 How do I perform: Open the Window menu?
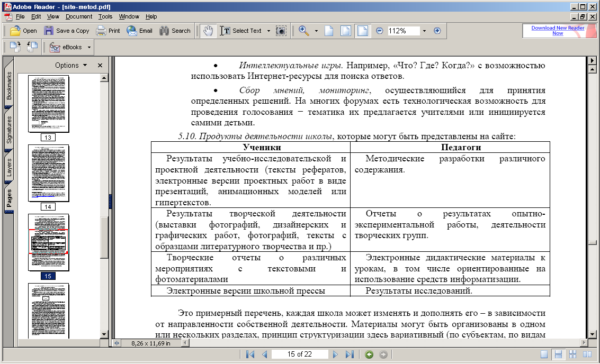click(129, 16)
